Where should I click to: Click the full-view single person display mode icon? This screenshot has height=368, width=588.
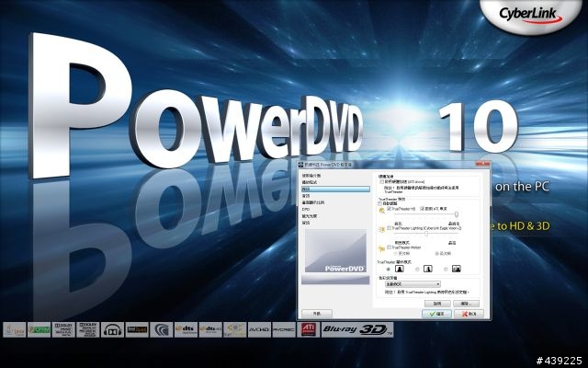click(x=400, y=269)
